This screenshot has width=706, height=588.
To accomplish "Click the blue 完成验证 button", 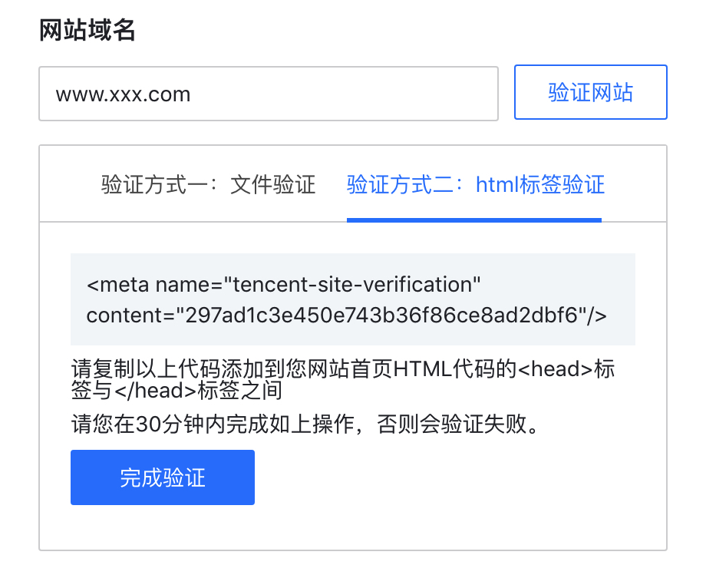I will coord(163,477).
